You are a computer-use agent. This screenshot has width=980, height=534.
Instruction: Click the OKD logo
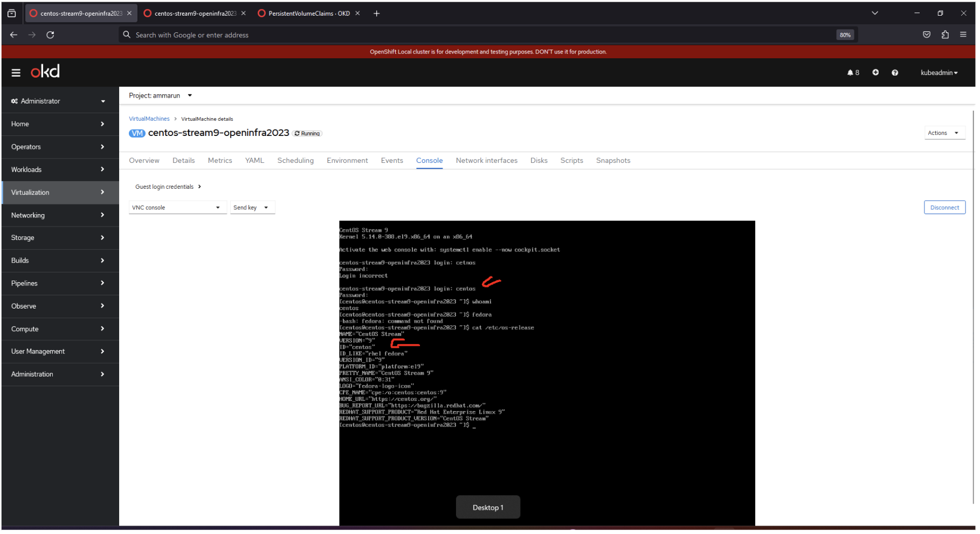click(x=45, y=72)
